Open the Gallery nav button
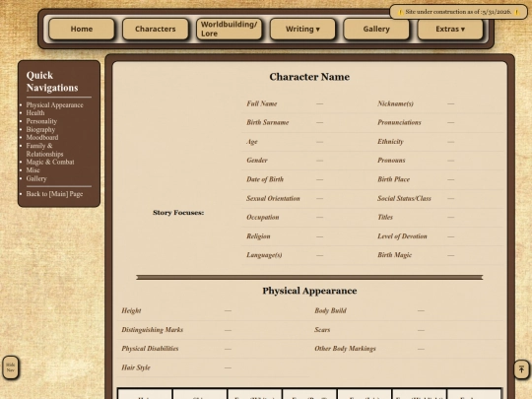This screenshot has height=399, width=532. point(376,29)
